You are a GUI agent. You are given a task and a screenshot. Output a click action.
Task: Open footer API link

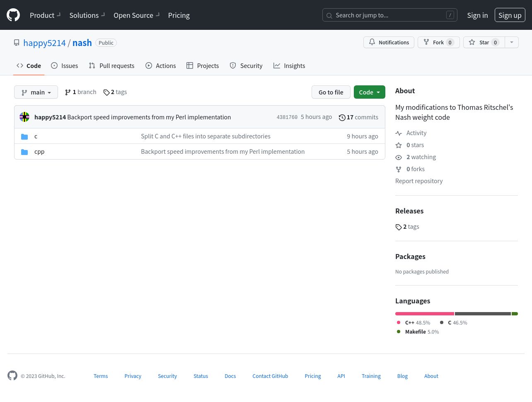click(341, 376)
